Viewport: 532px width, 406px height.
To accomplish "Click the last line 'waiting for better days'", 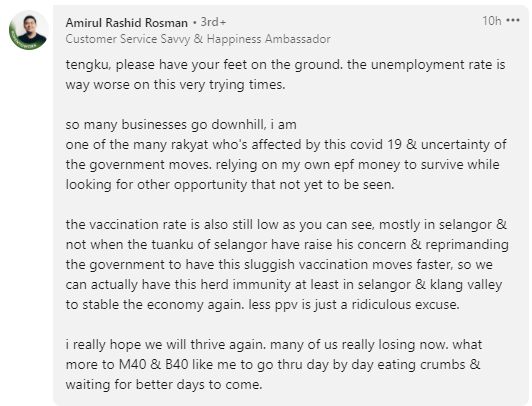I will pyautogui.click(x=164, y=385).
